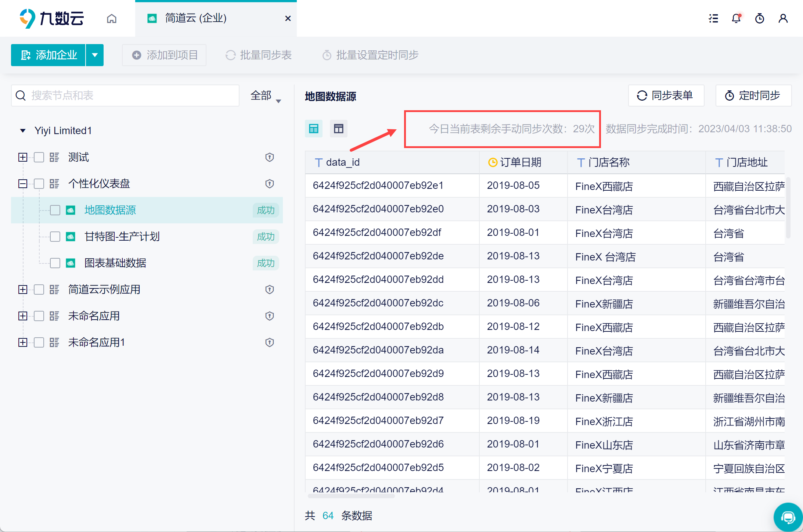Tick the checkbox for 甘特图-生产计划
Image resolution: width=803 pixels, height=532 pixels.
(55, 237)
